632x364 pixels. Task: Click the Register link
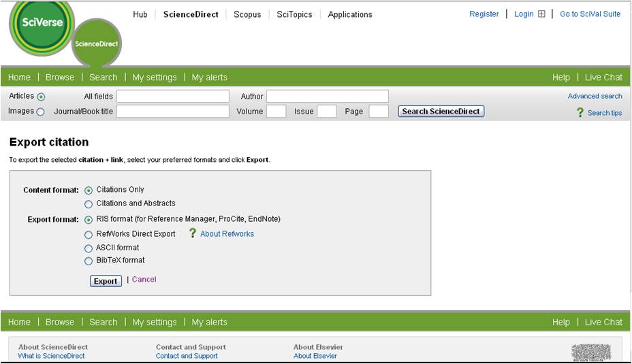[484, 14]
